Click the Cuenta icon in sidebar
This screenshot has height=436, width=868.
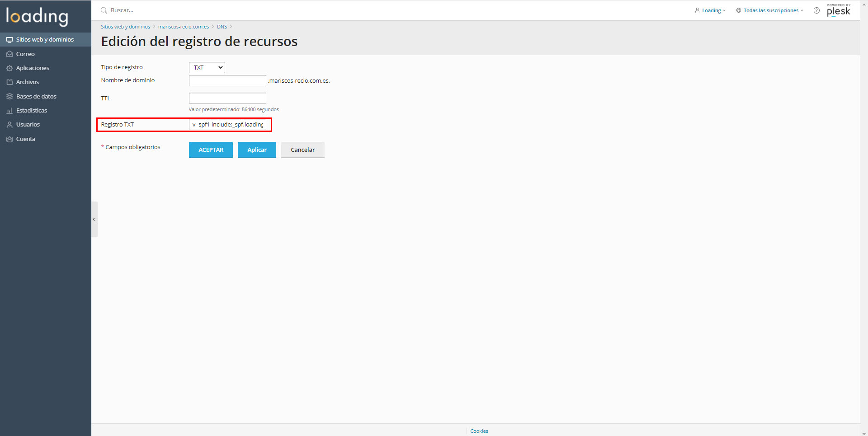[x=9, y=139]
